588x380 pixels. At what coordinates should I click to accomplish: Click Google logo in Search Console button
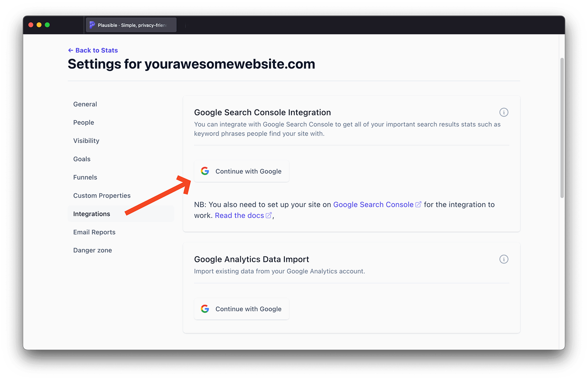point(205,171)
